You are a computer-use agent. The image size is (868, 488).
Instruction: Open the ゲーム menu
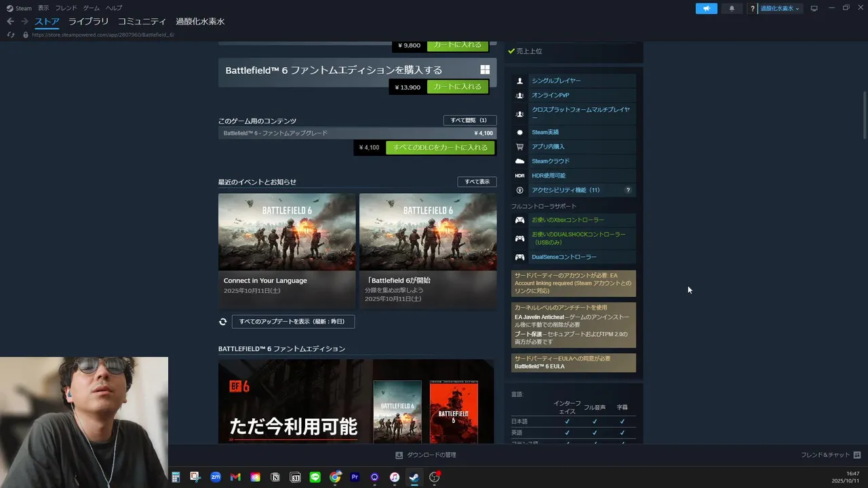tap(91, 8)
